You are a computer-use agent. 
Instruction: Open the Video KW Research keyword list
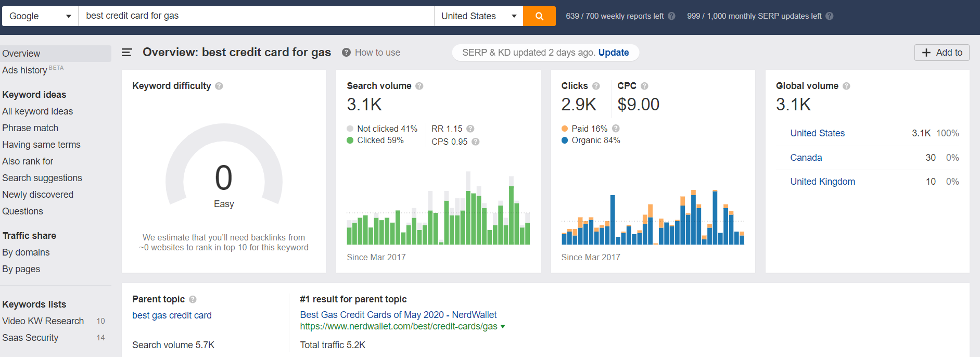(x=43, y=321)
